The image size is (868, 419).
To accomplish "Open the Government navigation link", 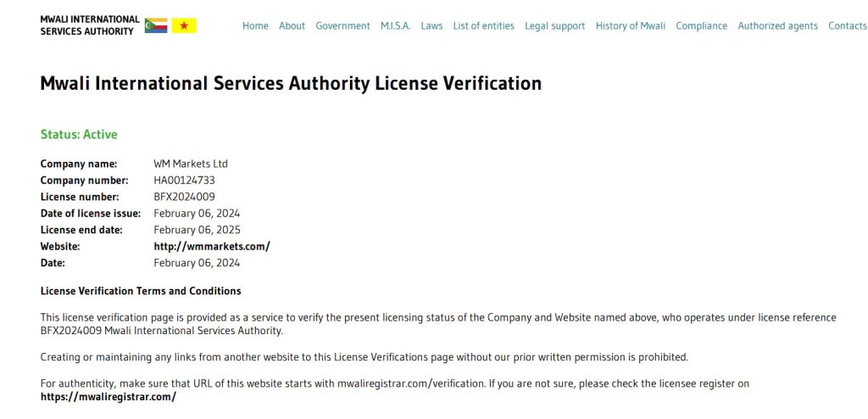I will (342, 25).
